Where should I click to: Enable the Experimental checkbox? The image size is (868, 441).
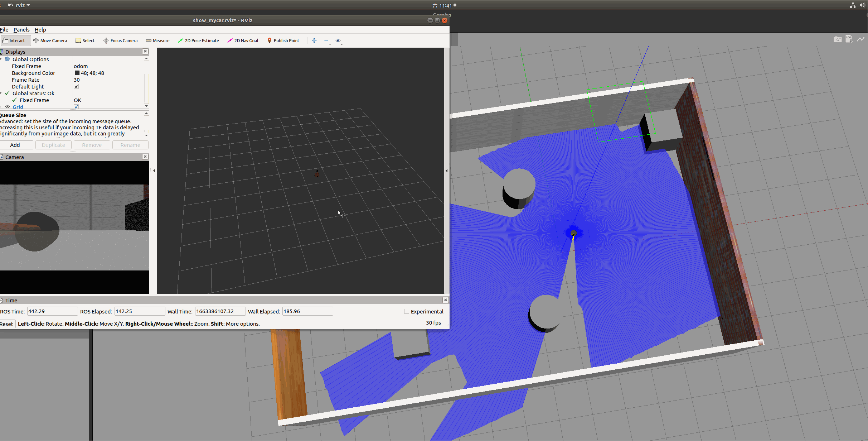click(407, 311)
